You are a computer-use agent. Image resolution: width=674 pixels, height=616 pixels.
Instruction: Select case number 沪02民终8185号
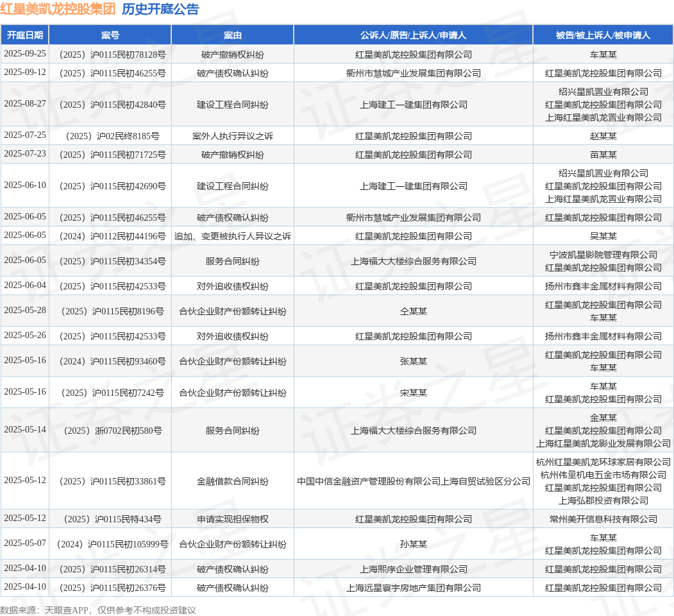(113, 136)
